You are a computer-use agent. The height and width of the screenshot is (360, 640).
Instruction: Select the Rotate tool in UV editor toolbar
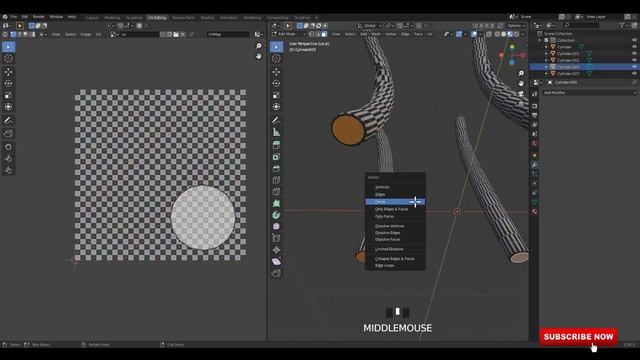click(8, 83)
